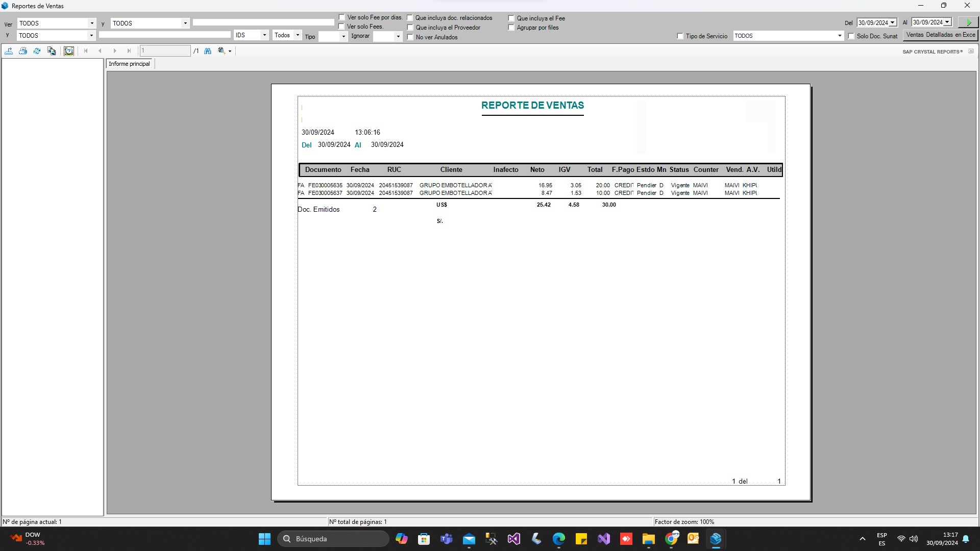Click the Export report icon
Image resolution: width=980 pixels, height=551 pixels.
coord(9,51)
